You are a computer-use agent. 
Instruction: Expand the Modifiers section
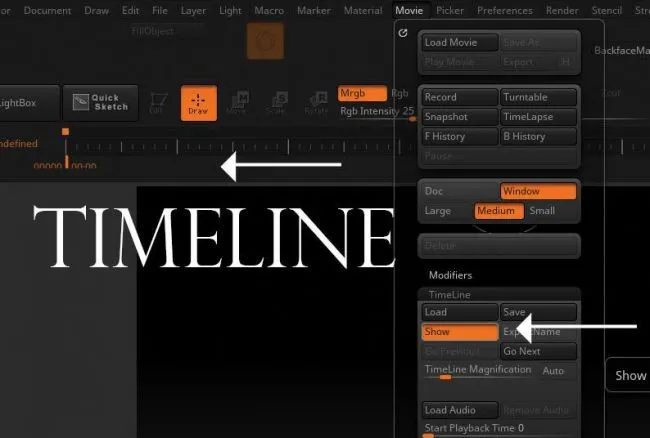click(450, 275)
